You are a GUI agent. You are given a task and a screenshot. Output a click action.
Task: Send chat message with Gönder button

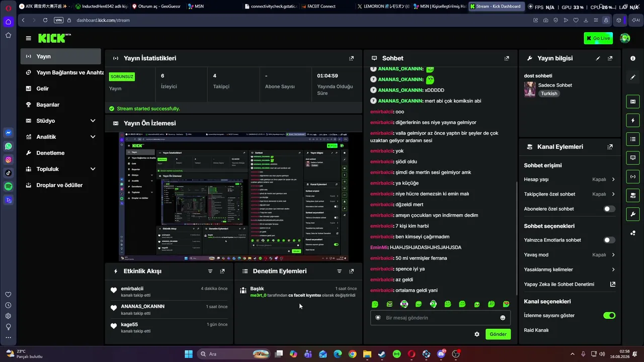tap(498, 334)
